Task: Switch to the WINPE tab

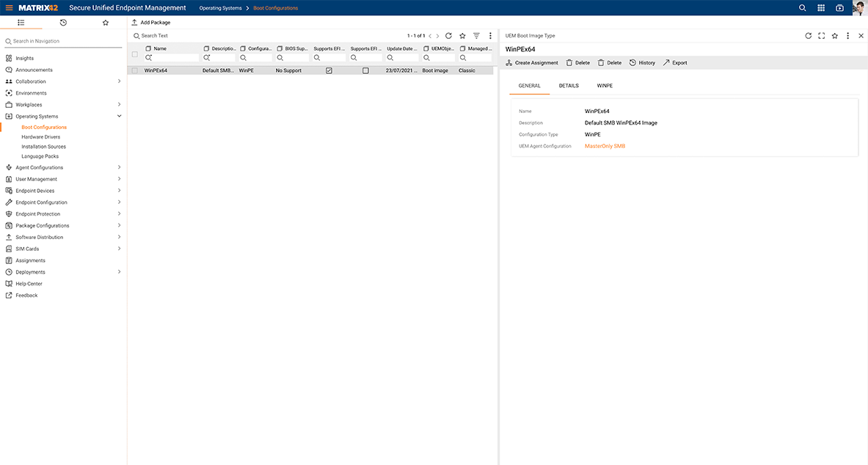Action: (x=604, y=86)
